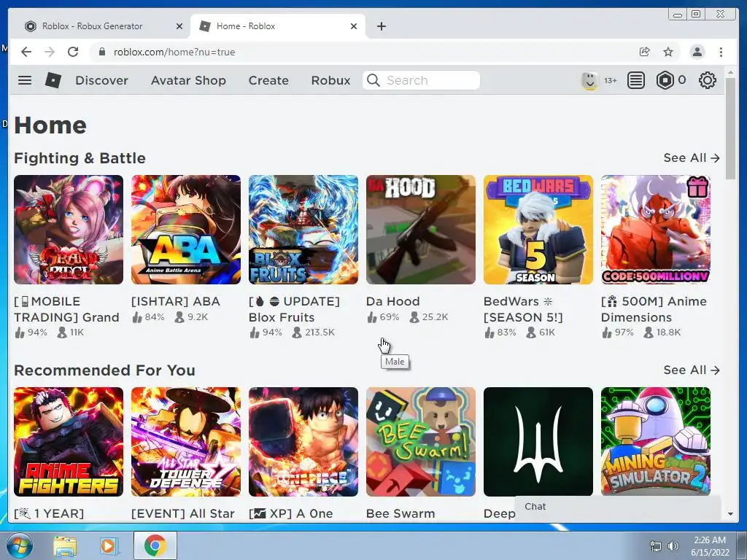Select the Home - Roblox tab
The height and width of the screenshot is (560, 747).
246,26
